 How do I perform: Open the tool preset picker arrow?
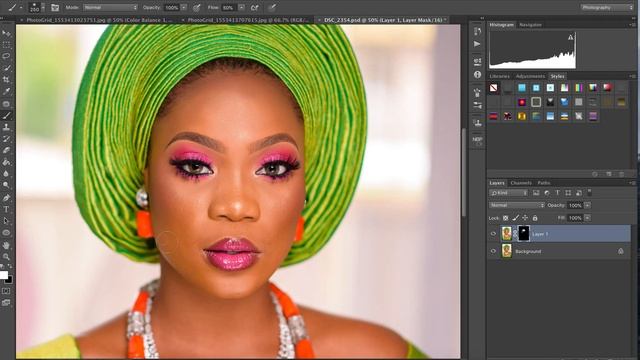[21, 7]
